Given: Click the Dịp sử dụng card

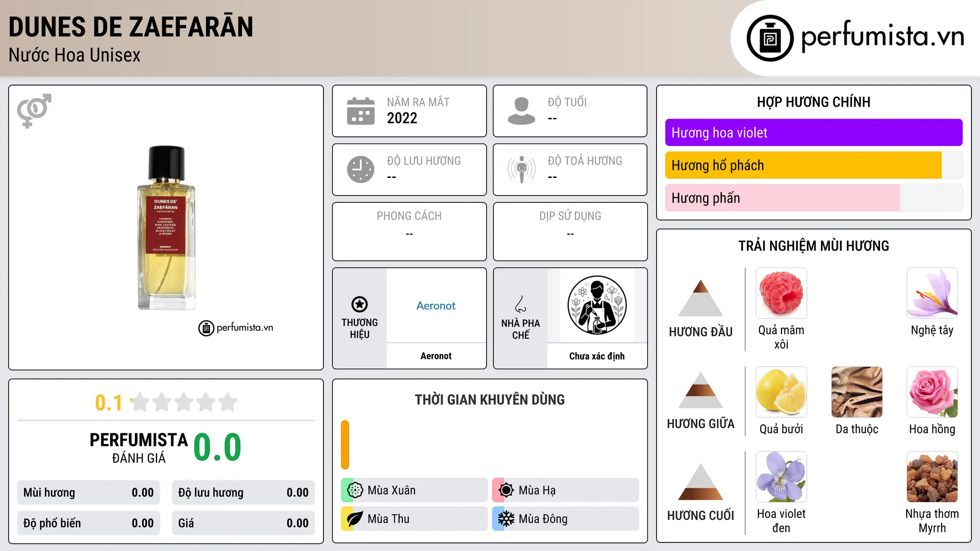Looking at the screenshot, I should tap(570, 231).
